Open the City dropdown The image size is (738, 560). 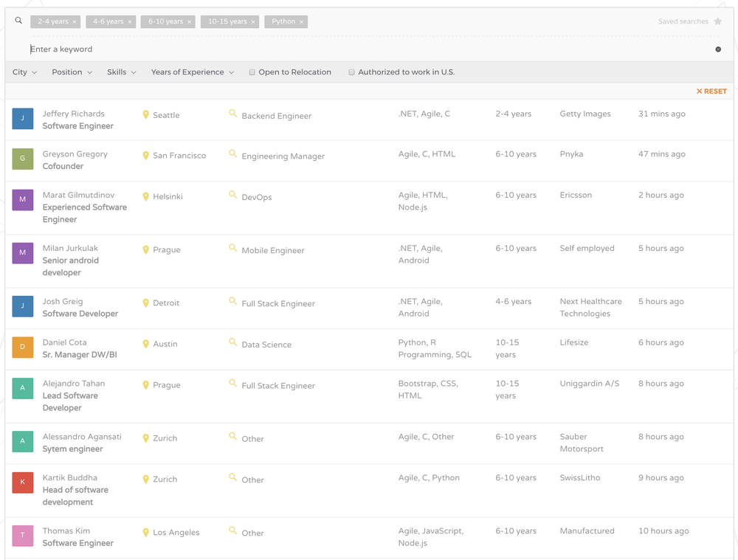pos(24,72)
